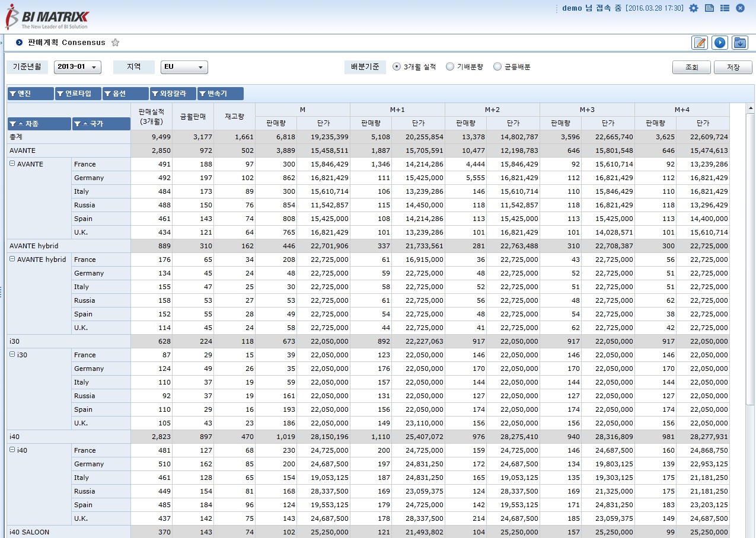The width and height of the screenshot is (756, 538).
Task: Open the report document icon in the top bar
Action: click(709, 8)
